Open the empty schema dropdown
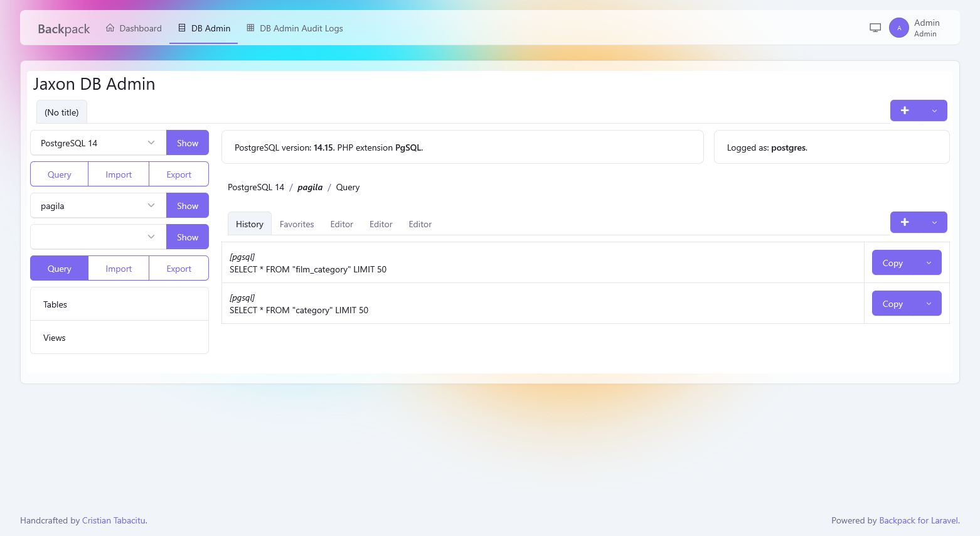Image resolution: width=980 pixels, height=536 pixels. point(99,237)
